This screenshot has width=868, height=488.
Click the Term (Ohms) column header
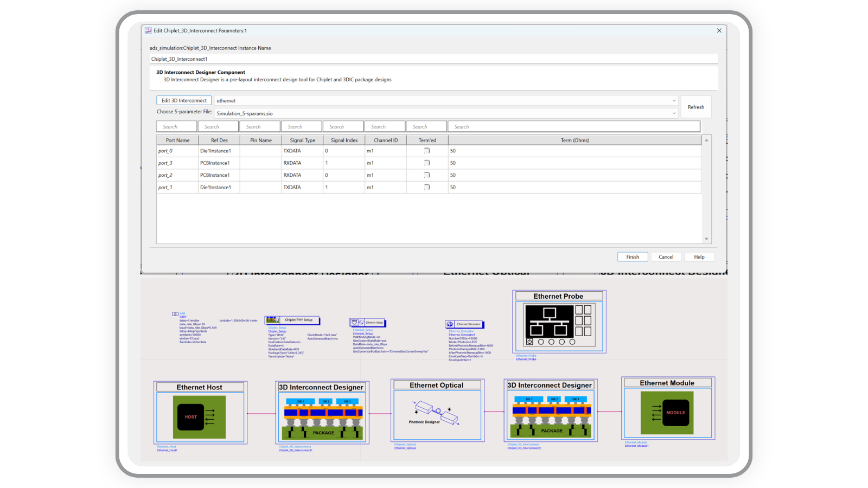(575, 140)
